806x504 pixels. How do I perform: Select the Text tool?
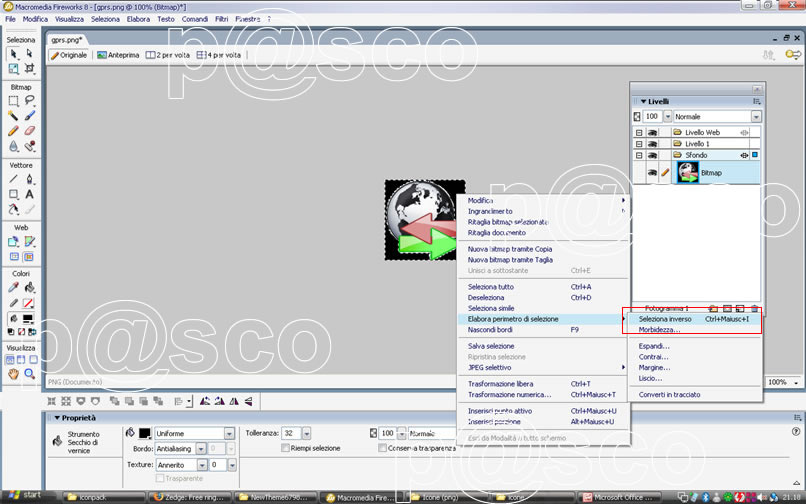point(29,194)
